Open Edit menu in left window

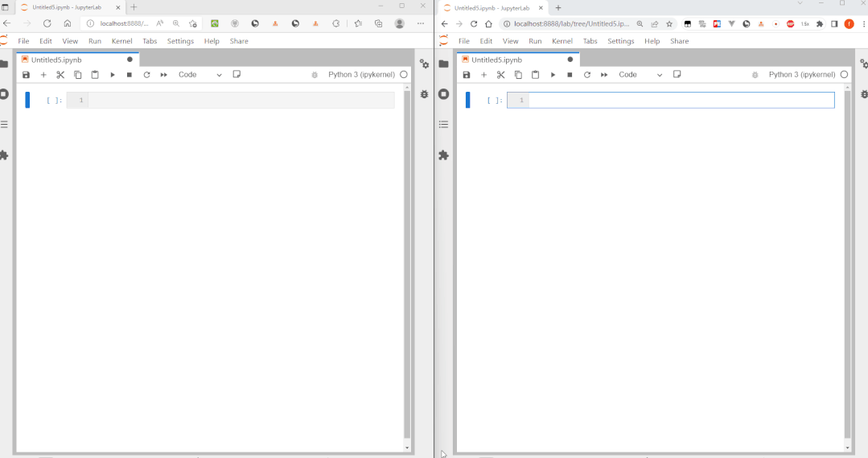45,41
